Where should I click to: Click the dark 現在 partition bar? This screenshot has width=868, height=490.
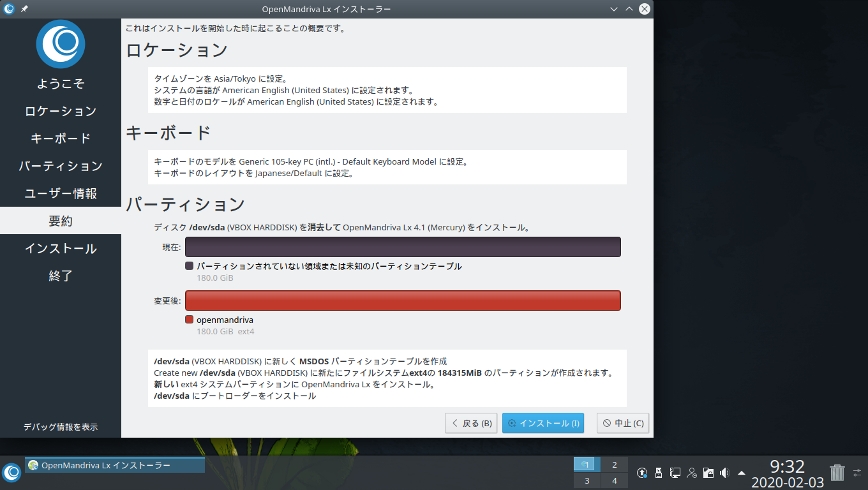point(403,247)
